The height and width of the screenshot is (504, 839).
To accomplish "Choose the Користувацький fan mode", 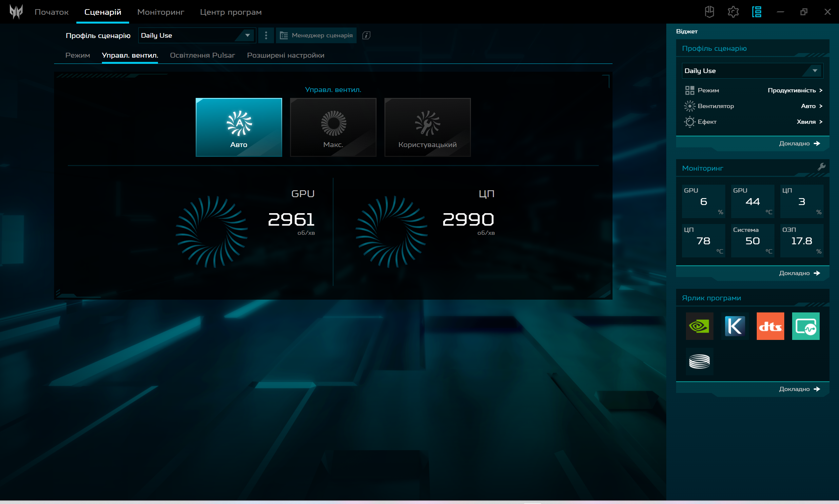I will click(x=427, y=127).
